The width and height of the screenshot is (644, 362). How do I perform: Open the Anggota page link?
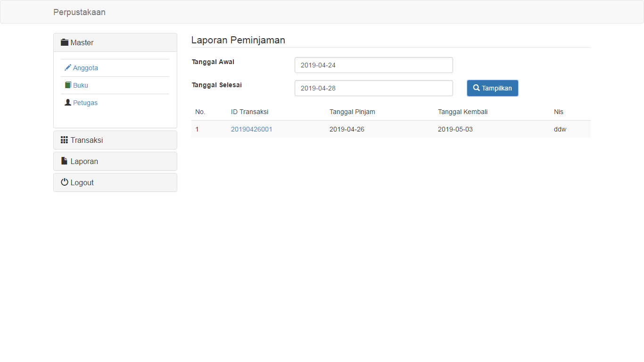pos(85,68)
